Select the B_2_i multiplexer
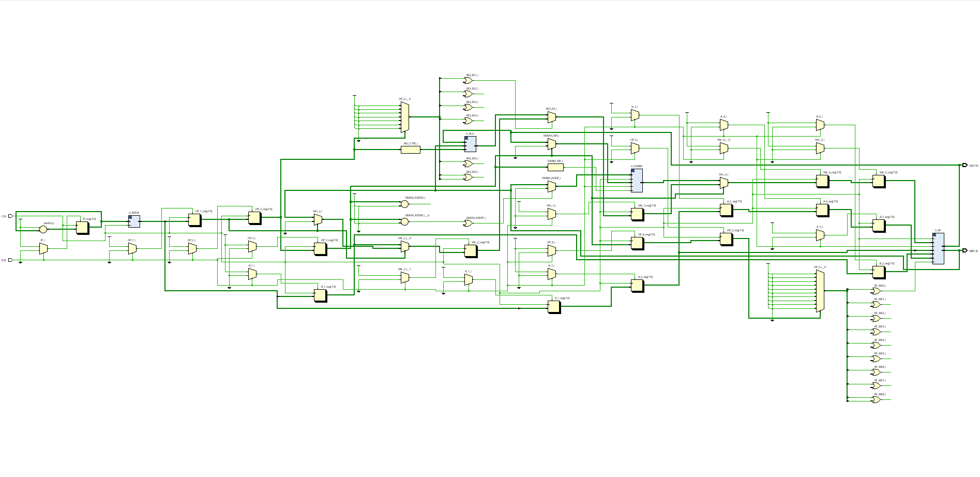 coord(820,125)
